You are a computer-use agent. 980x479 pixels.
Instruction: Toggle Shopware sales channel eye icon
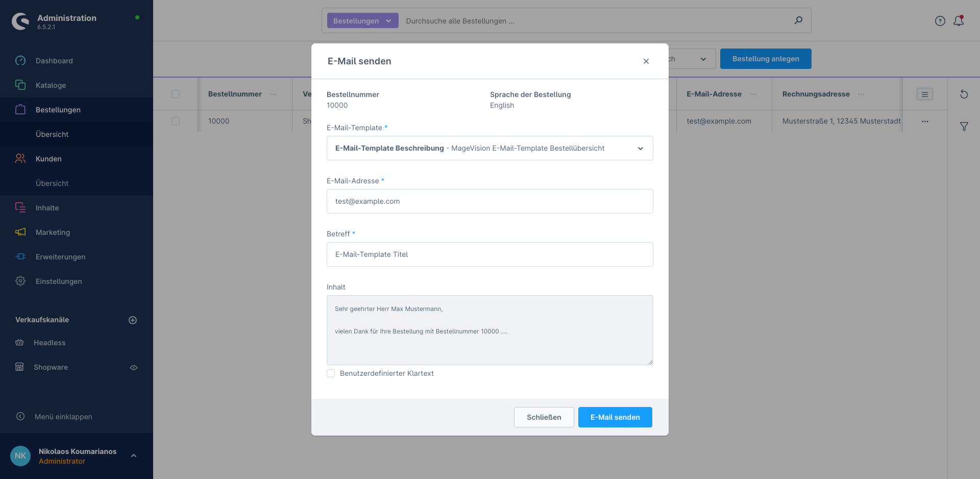134,368
